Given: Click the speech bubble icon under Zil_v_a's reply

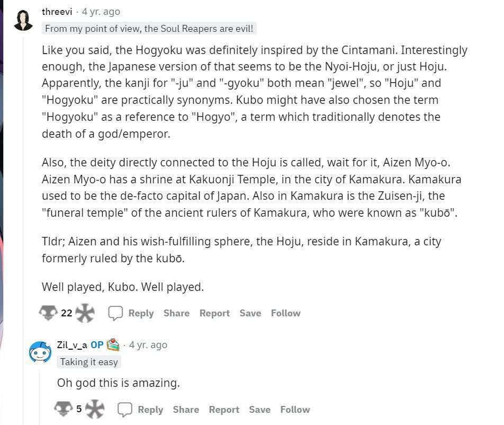Looking at the screenshot, I should pyautogui.click(x=125, y=410).
